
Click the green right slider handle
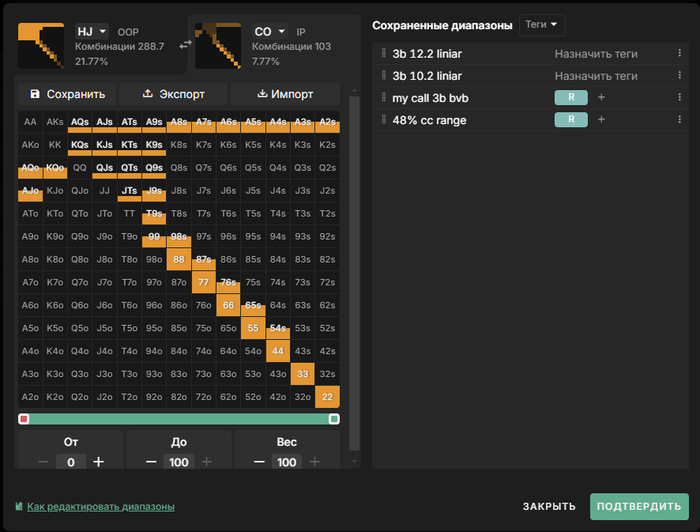tap(333, 419)
